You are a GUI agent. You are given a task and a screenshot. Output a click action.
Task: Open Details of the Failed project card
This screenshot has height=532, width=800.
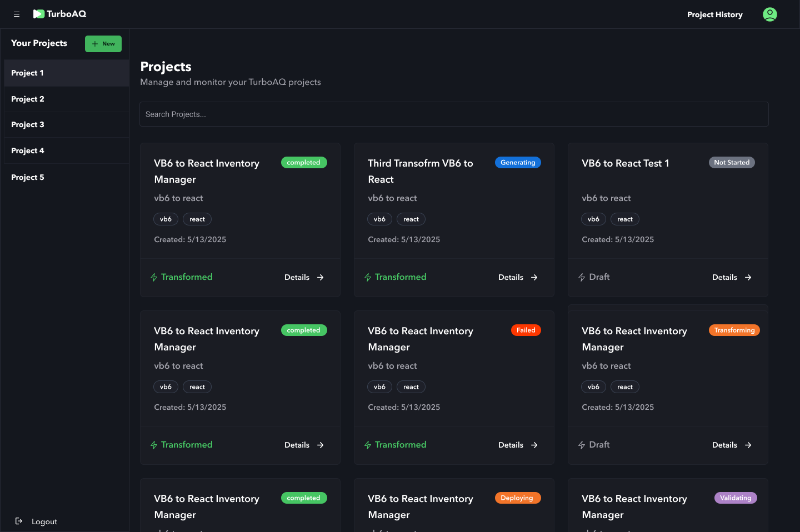click(x=518, y=445)
